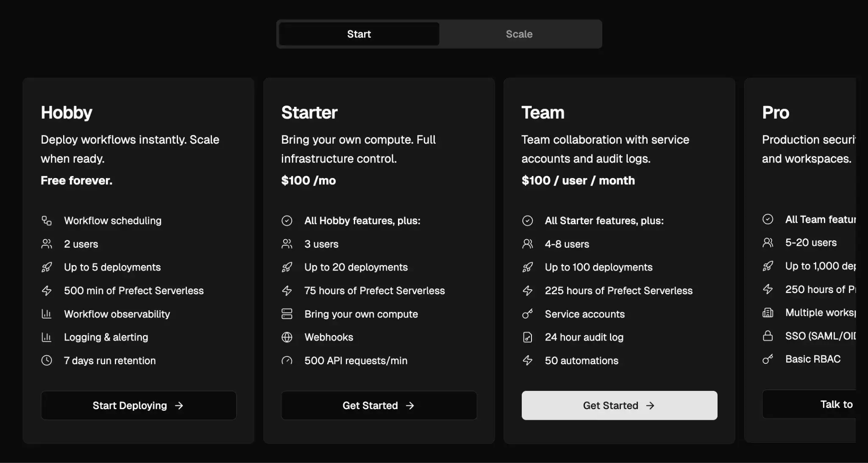Viewport: 868px width, 463px height.
Task: Select the Start pricing tab
Action: click(359, 34)
